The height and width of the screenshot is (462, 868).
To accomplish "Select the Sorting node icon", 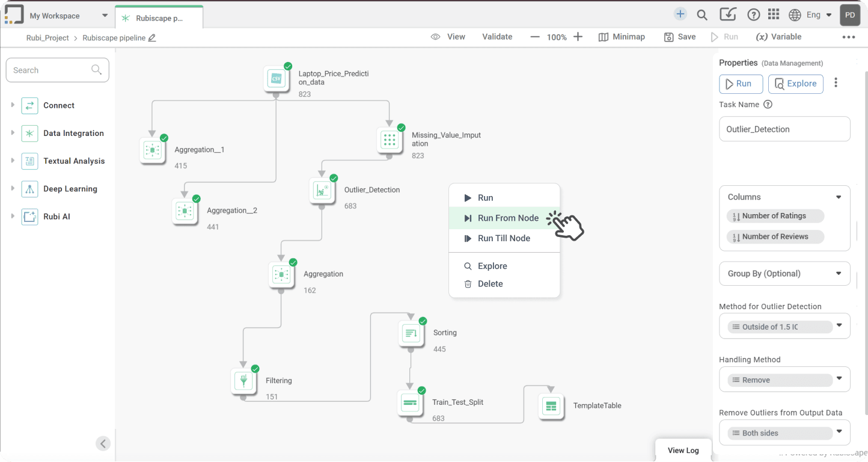I will pyautogui.click(x=411, y=333).
